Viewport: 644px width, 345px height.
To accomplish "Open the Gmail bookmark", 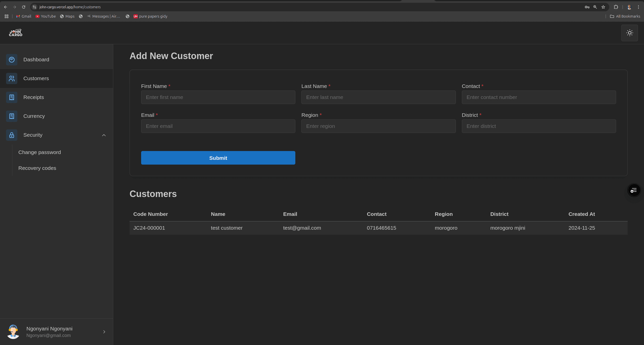I will point(23,16).
